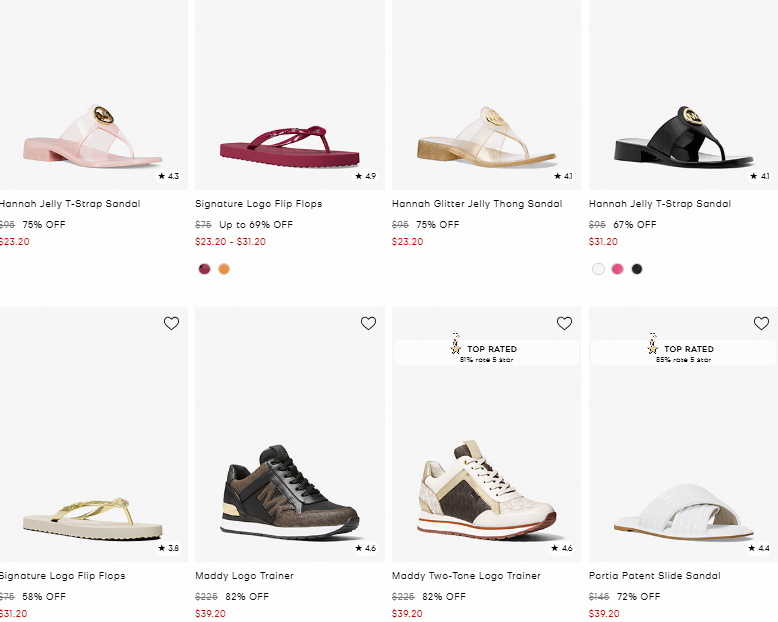The width and height of the screenshot is (778, 622).
Task: Add Maddy Two-Tone Logo Trainer to wishlist
Action: [x=564, y=323]
